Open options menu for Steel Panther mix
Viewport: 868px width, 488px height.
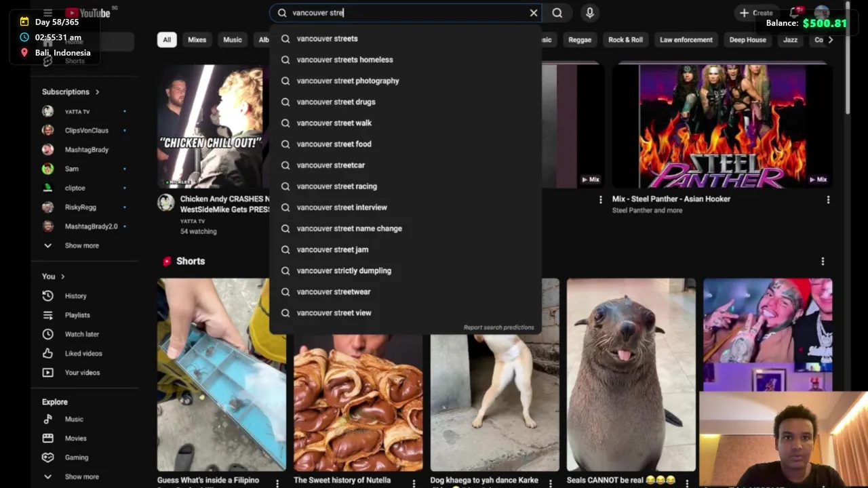pos(828,200)
